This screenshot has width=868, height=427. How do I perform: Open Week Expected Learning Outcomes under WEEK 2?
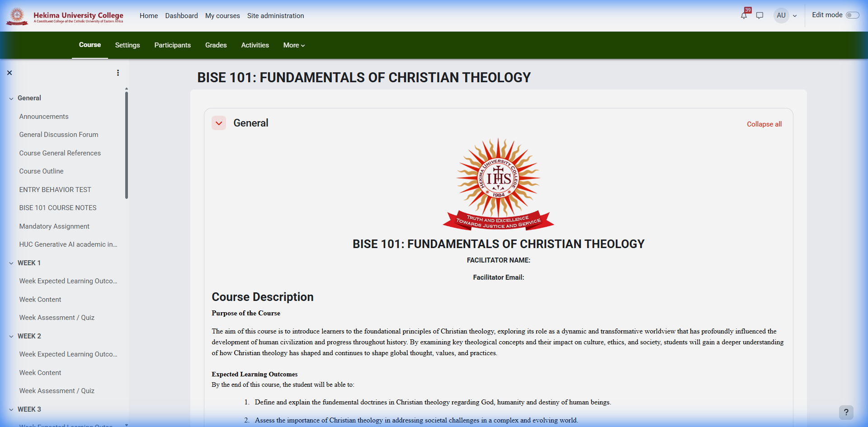[x=68, y=354]
